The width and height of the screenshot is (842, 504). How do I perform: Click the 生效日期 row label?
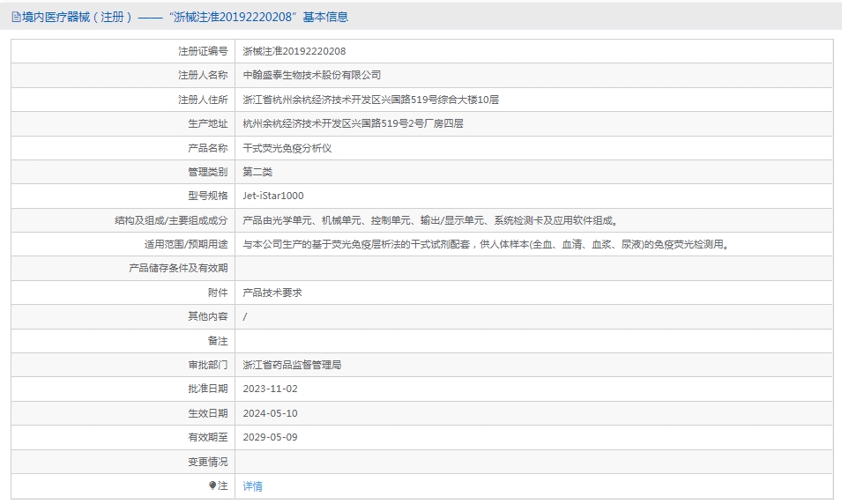(208, 413)
